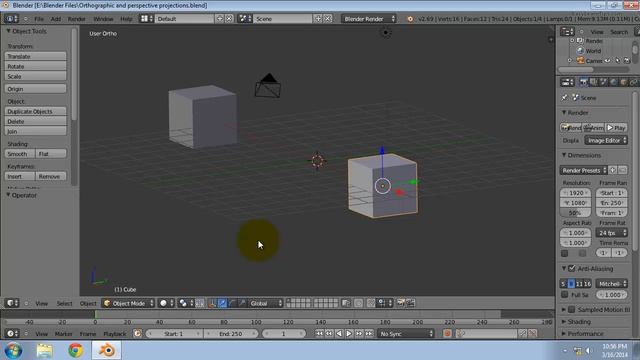Open the scene browse icon in header
This screenshot has width=640, height=360.
(x=245, y=19)
